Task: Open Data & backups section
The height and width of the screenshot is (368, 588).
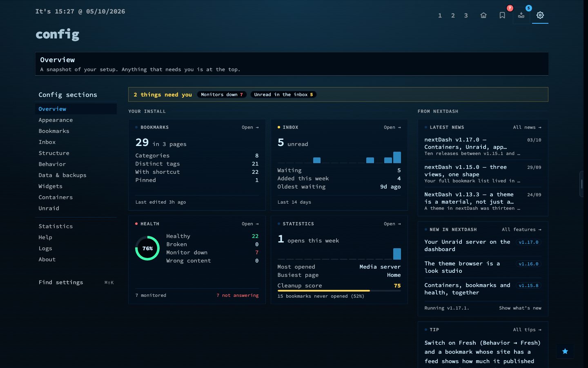Action: 76,175
